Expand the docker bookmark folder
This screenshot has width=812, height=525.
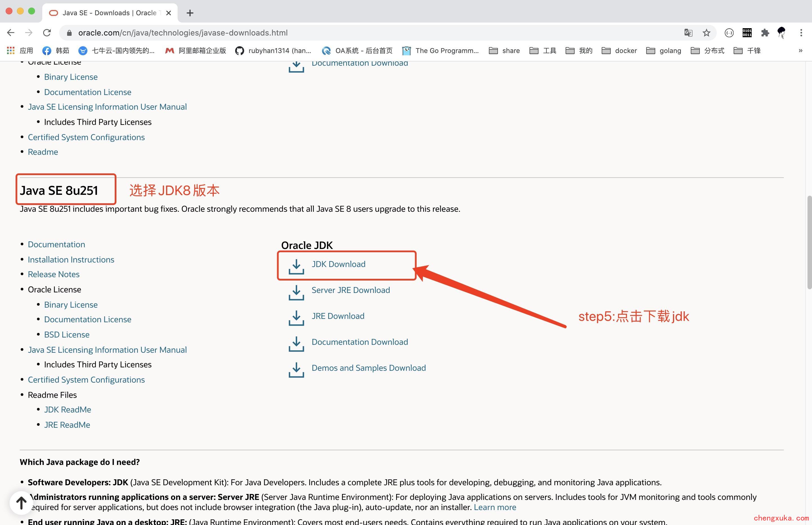click(619, 51)
